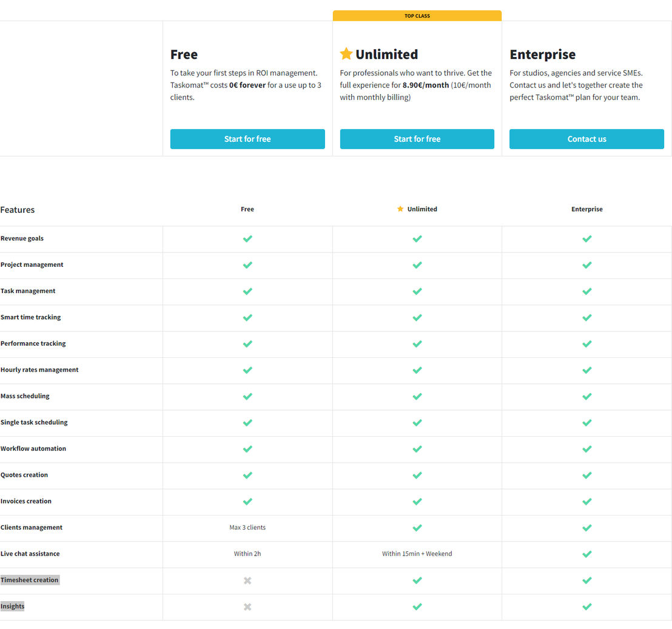The width and height of the screenshot is (672, 629).
Task: Click the Hourly rates management label
Action: click(39, 370)
